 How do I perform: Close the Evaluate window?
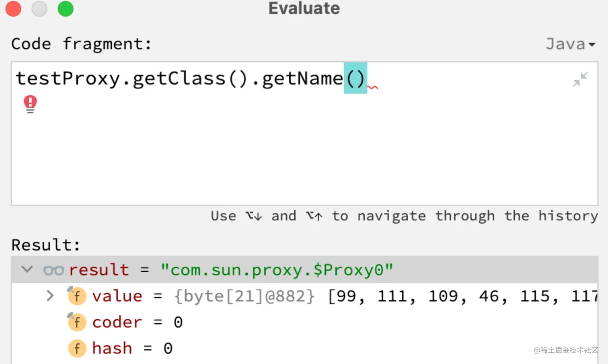(13, 8)
